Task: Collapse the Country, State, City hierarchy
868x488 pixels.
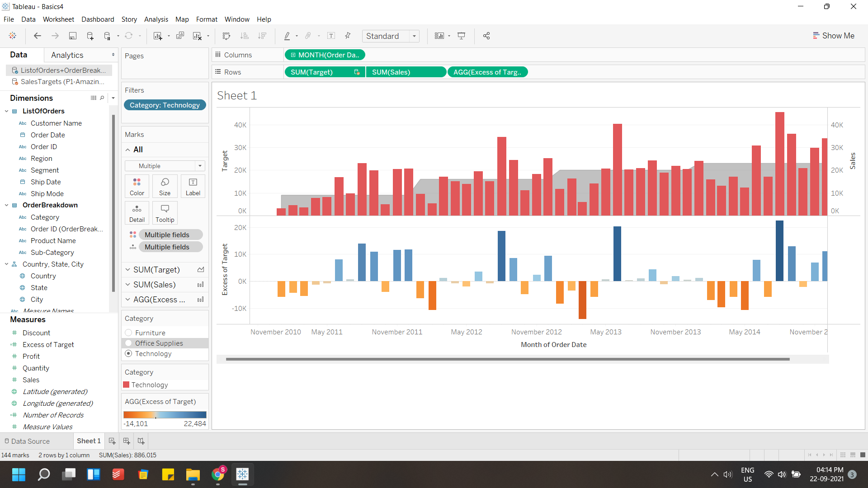Action: pyautogui.click(x=6, y=264)
